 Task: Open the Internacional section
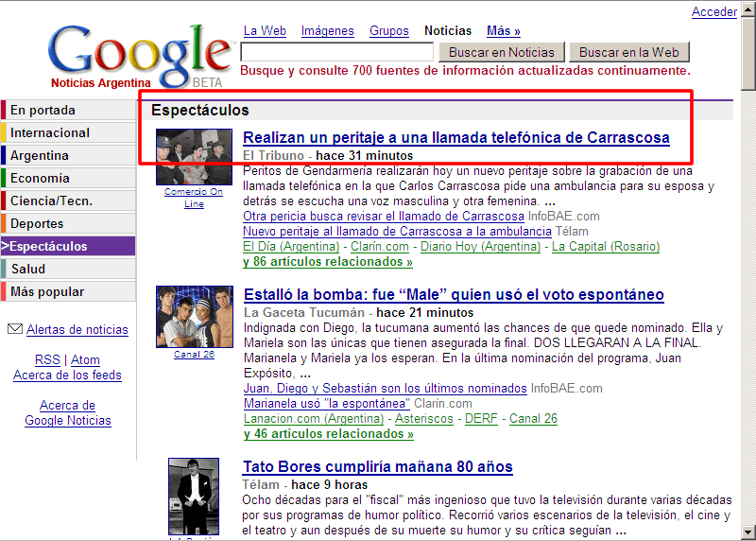pos(68,132)
